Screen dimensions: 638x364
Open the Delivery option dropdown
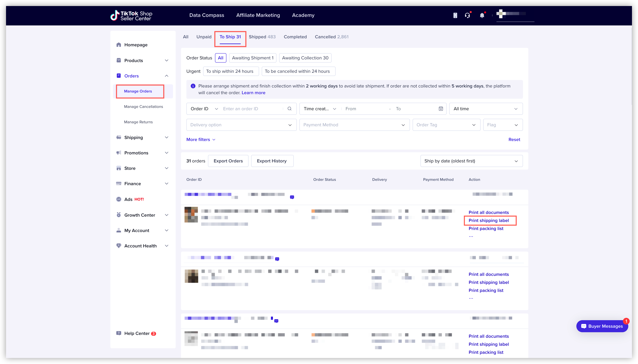241,125
